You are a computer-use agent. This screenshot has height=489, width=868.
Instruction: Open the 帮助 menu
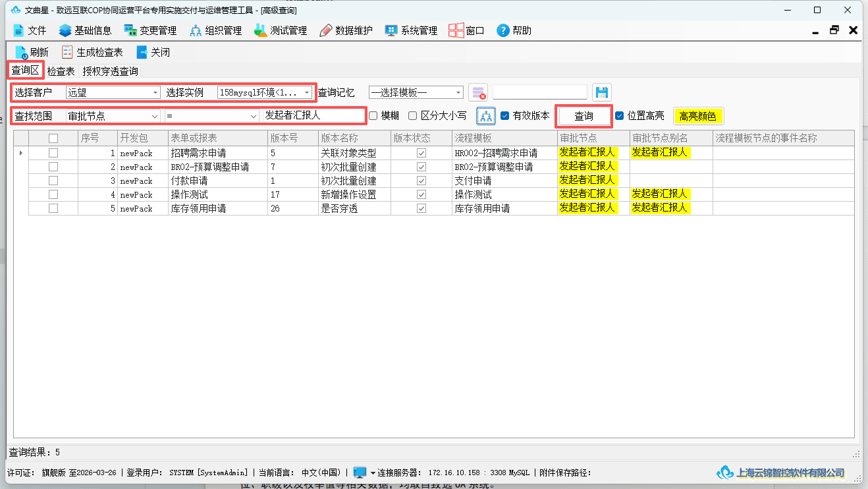pyautogui.click(x=514, y=30)
